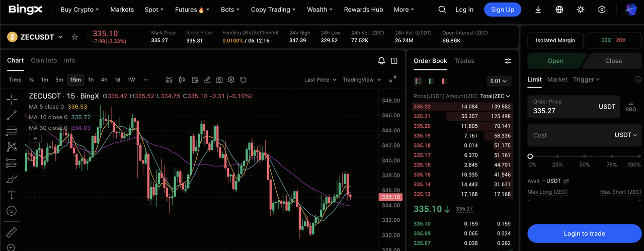The image size is (644, 251).
Task: Open order book settings sliders icon
Action: pos(508,61)
